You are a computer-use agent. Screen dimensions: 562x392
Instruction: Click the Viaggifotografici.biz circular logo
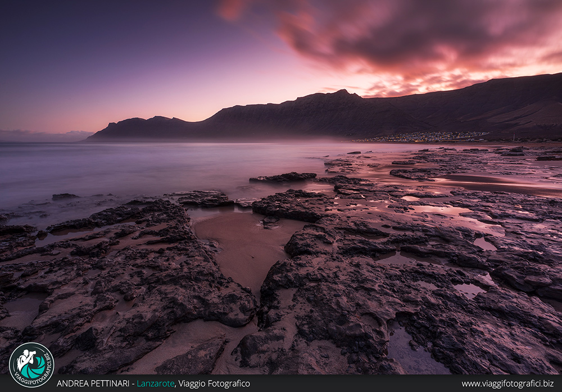pyautogui.click(x=31, y=365)
